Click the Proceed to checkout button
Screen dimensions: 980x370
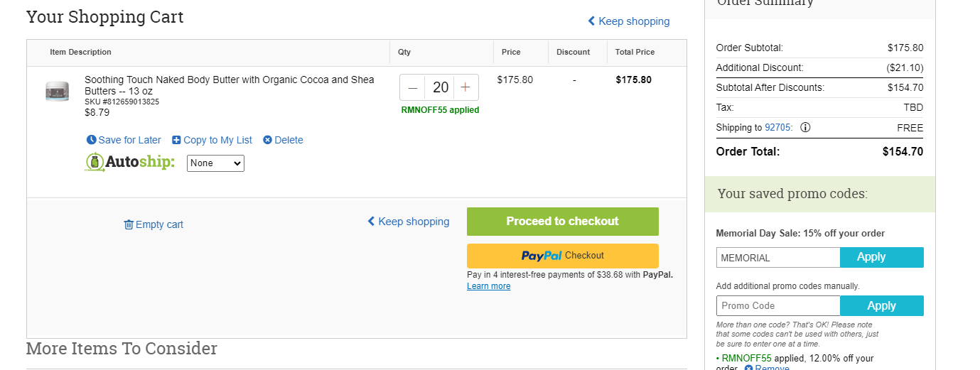point(562,222)
